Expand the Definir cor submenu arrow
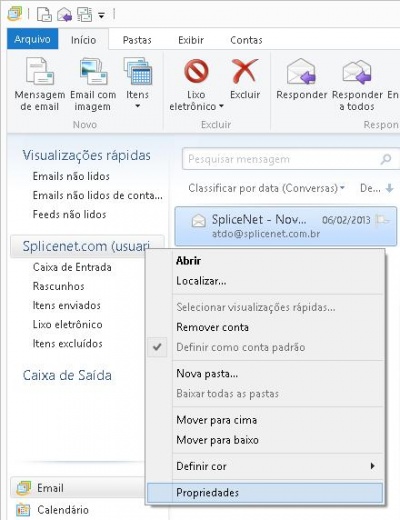 [x=373, y=466]
